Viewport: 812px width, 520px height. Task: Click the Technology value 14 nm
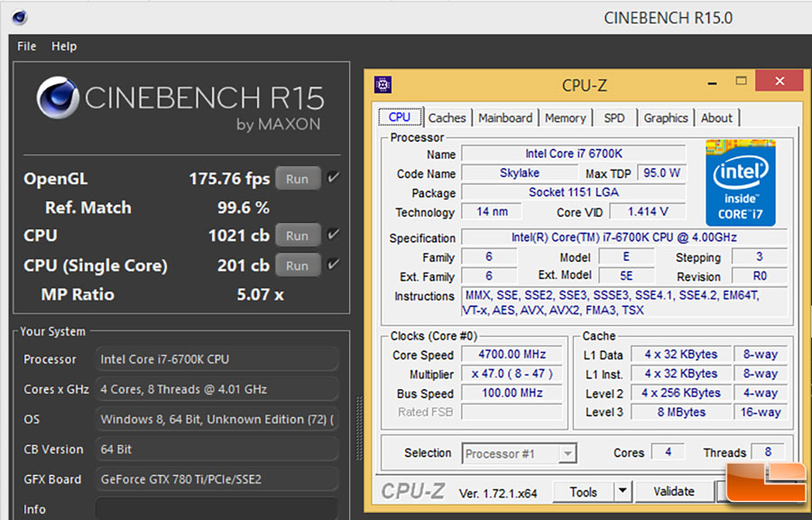tap(492, 211)
